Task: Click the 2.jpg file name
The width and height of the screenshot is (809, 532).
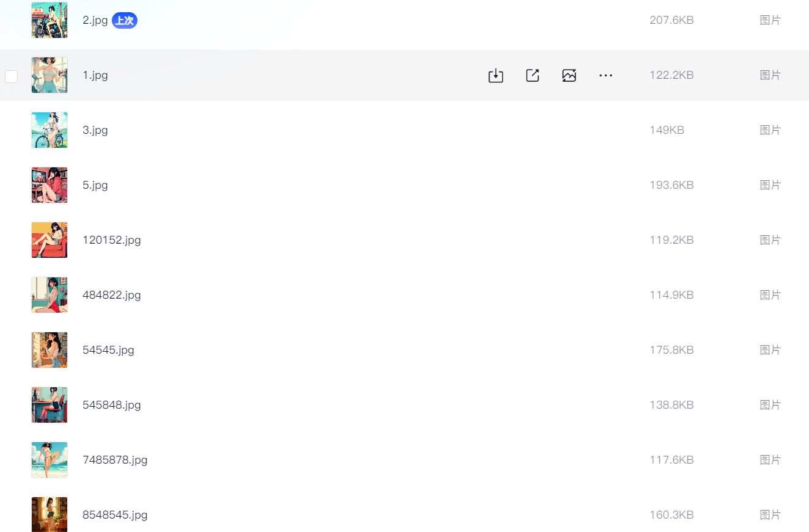Action: click(x=95, y=20)
